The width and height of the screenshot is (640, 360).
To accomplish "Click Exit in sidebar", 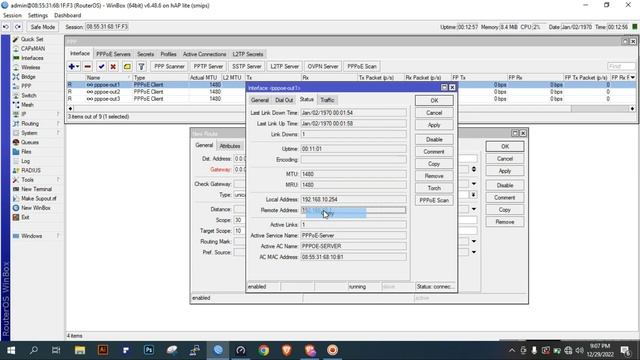I will coord(25,217).
